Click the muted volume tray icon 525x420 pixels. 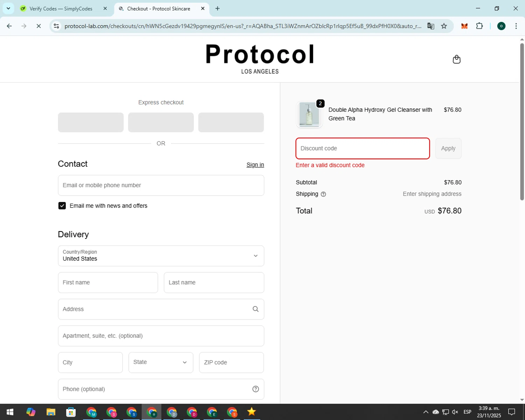tap(455, 412)
